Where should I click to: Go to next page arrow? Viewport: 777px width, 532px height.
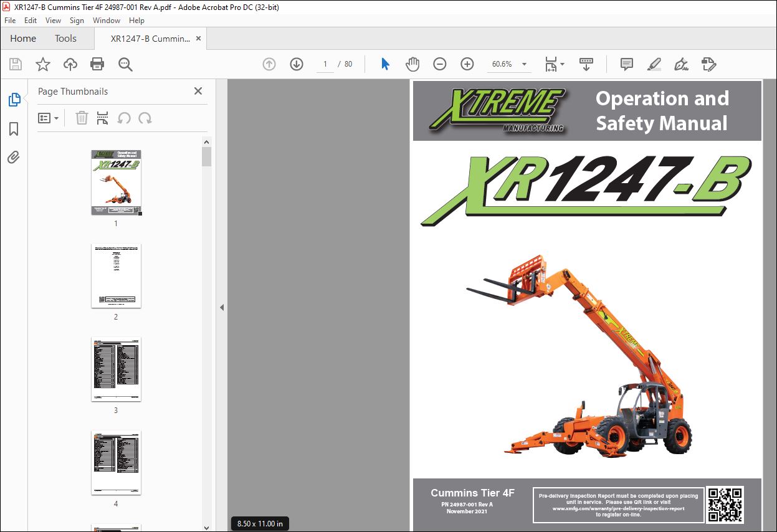tap(297, 64)
